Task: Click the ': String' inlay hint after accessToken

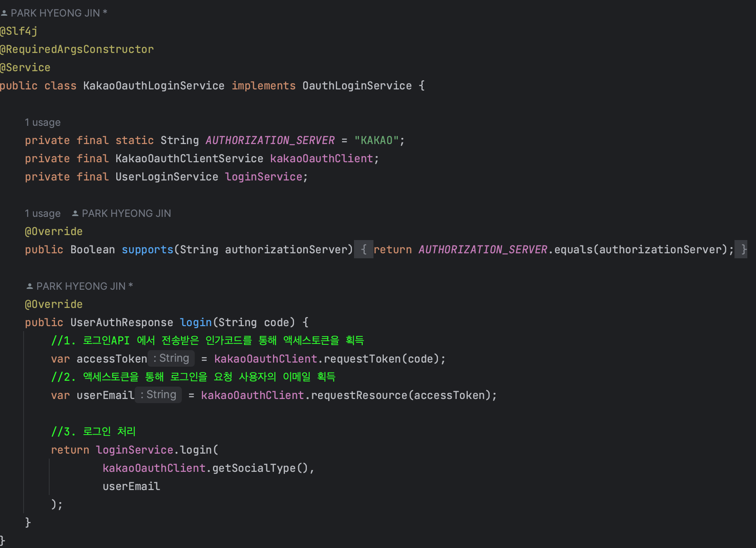Action: (x=171, y=358)
